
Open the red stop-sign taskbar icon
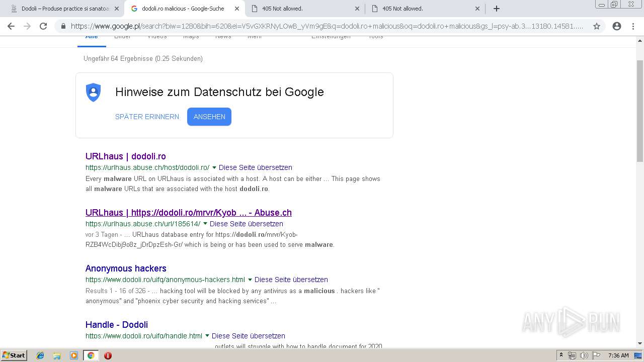108,355
